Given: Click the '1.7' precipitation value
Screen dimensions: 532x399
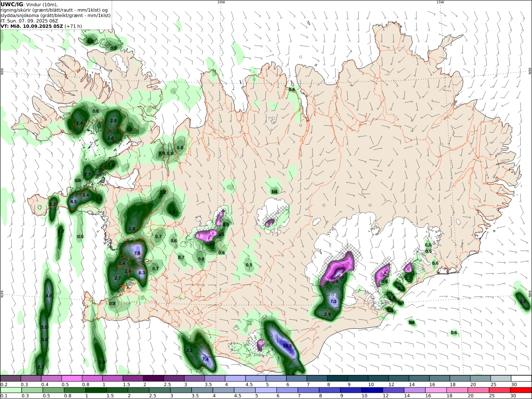Looking at the screenshot, I should coord(61,231).
